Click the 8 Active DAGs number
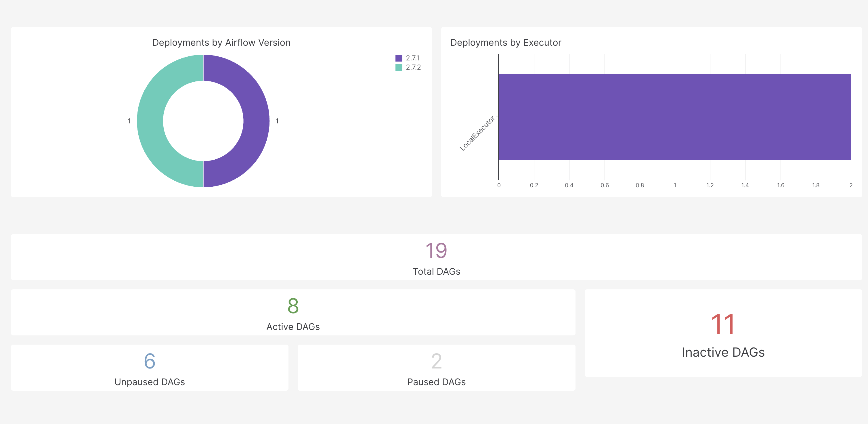The height and width of the screenshot is (424, 868). (x=293, y=306)
